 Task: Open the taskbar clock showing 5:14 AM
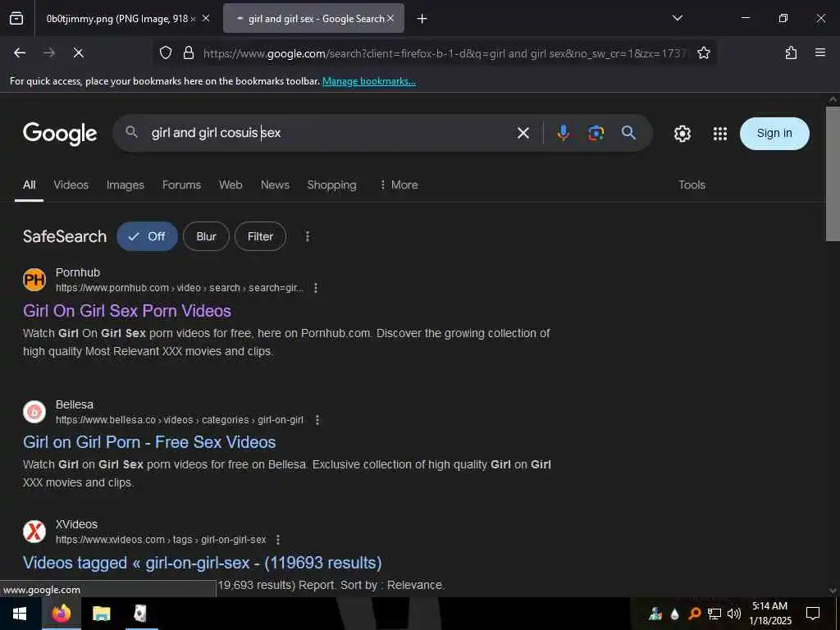[x=769, y=614]
